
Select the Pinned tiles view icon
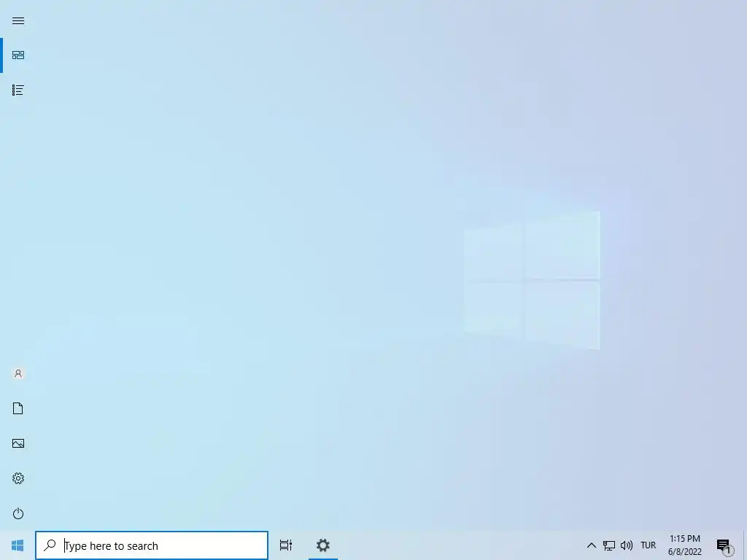point(18,55)
